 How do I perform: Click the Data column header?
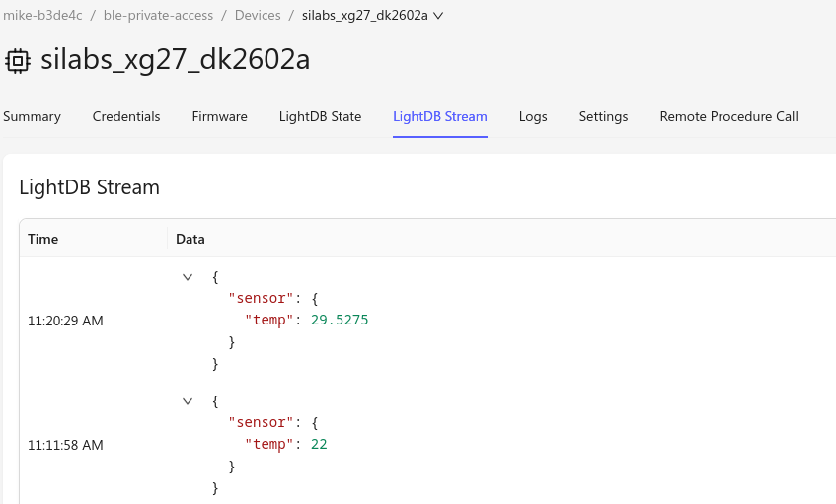(190, 239)
